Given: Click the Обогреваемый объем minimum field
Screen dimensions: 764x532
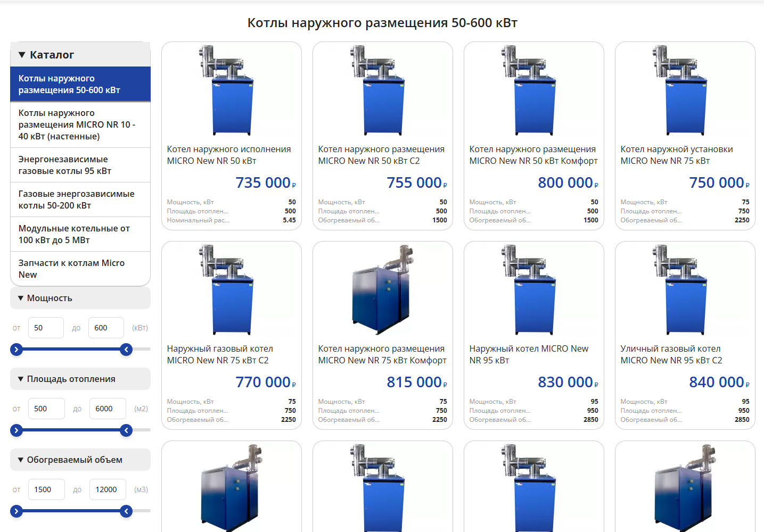Looking at the screenshot, I should click(x=46, y=489).
